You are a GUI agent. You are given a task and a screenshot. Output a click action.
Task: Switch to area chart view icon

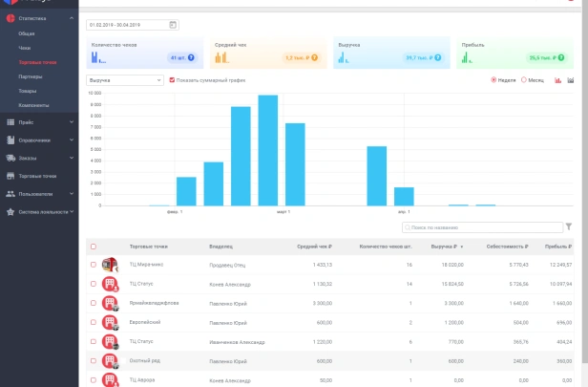coord(571,80)
